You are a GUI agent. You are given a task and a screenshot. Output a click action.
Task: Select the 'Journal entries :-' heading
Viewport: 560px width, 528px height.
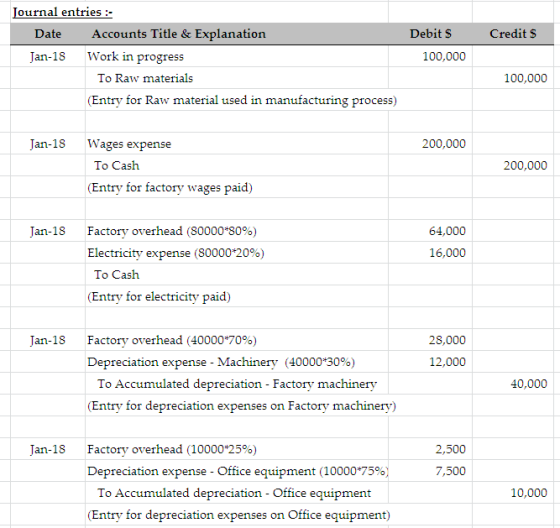point(62,12)
